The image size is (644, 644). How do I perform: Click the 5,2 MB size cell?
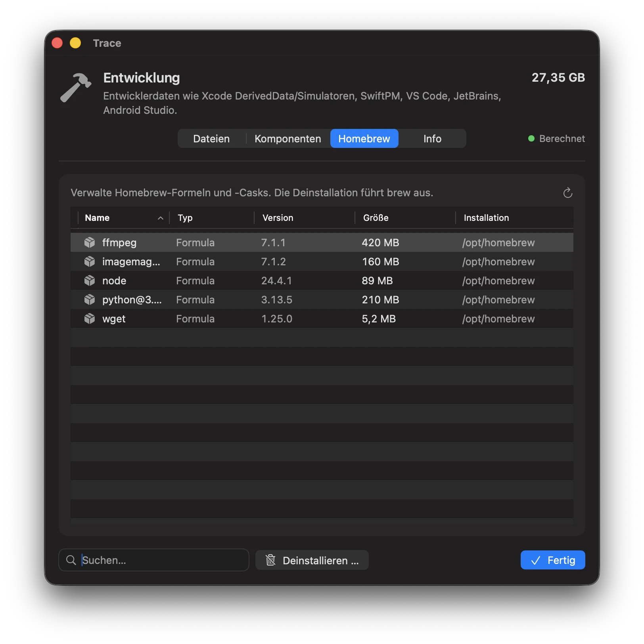(379, 318)
